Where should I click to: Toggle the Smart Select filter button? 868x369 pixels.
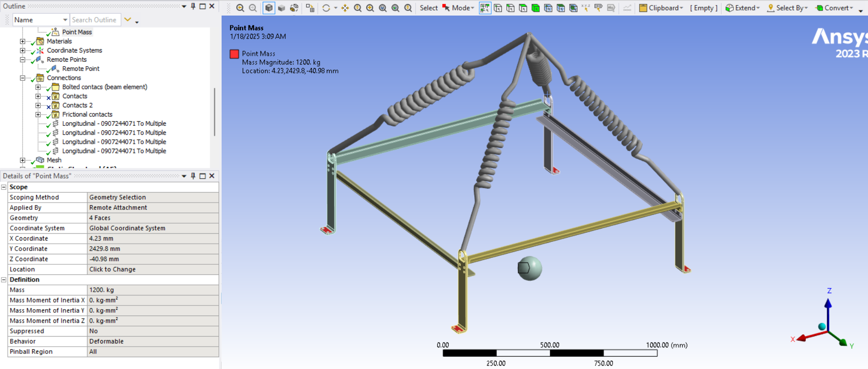(485, 8)
